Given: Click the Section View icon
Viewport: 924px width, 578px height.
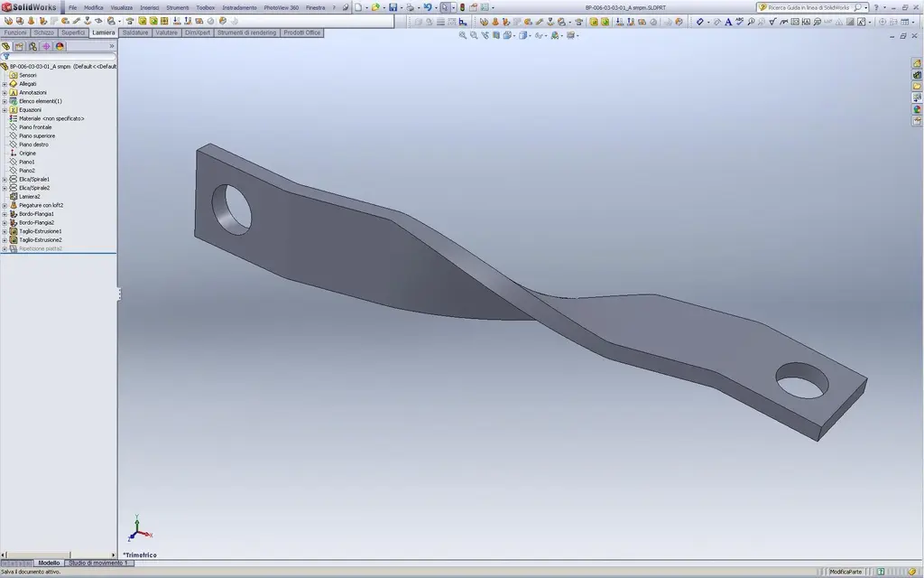Looking at the screenshot, I should click(x=496, y=35).
